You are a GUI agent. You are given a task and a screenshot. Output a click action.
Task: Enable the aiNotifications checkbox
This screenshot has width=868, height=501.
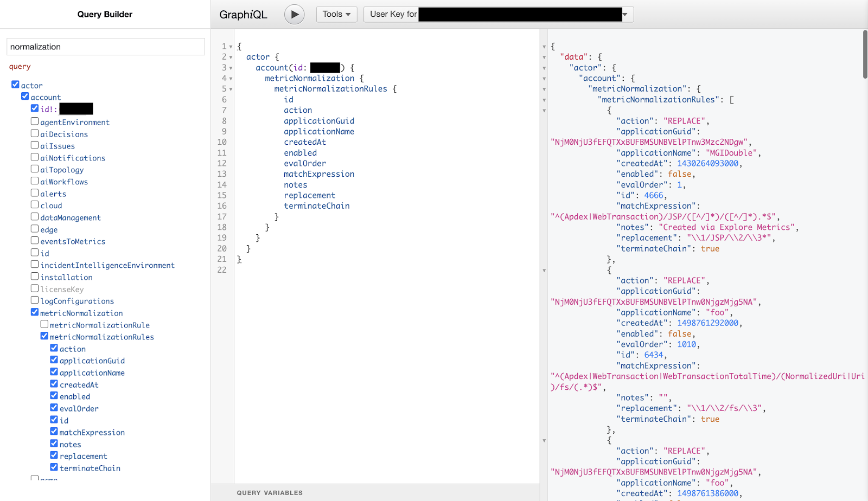(x=35, y=157)
